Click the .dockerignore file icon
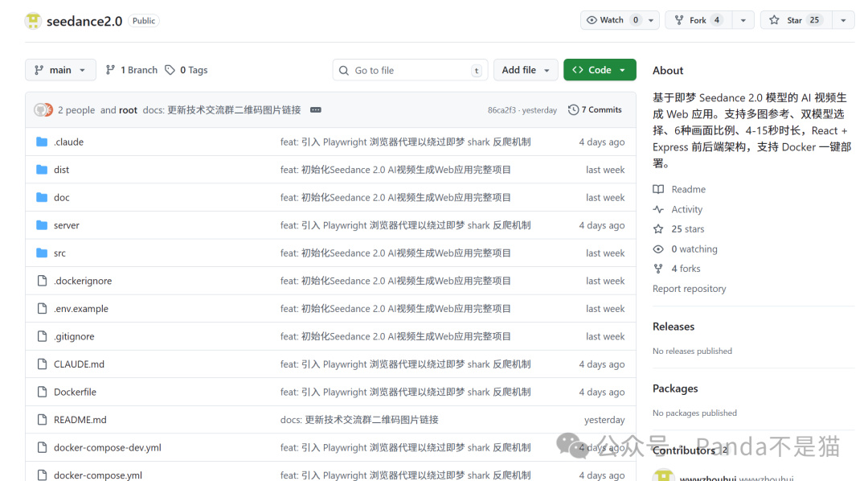Image resolution: width=868 pixels, height=481 pixels. [x=42, y=281]
